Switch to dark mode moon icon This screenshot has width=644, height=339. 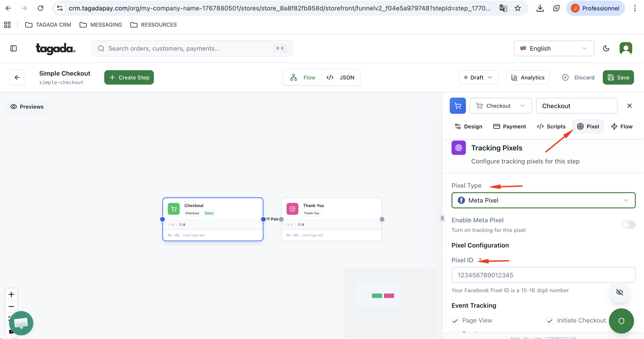click(606, 49)
